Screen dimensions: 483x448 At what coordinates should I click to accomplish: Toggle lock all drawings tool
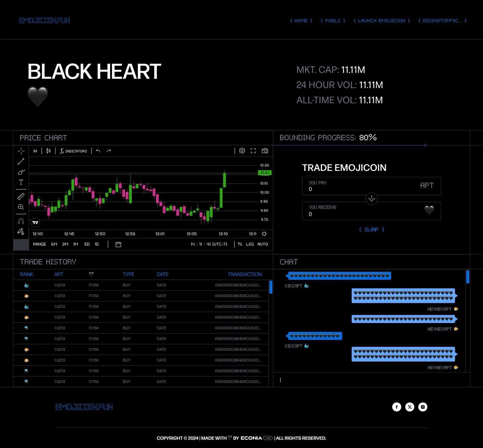(21, 232)
